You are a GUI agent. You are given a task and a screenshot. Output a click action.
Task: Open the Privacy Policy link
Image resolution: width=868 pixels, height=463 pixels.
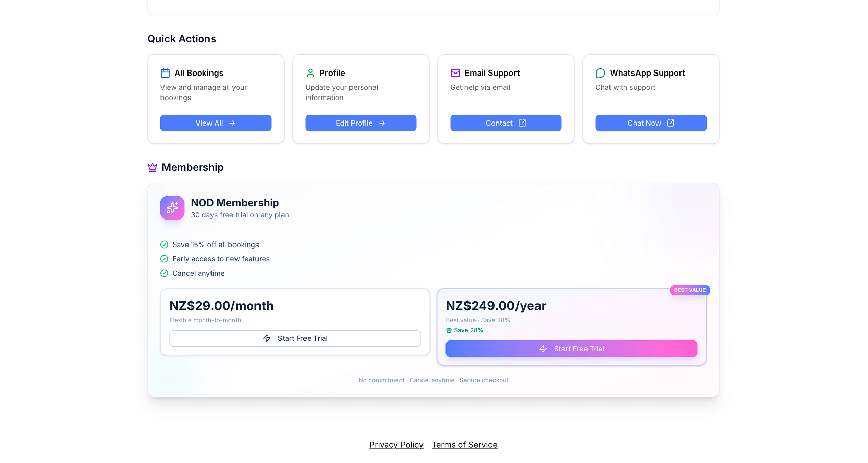(x=396, y=445)
